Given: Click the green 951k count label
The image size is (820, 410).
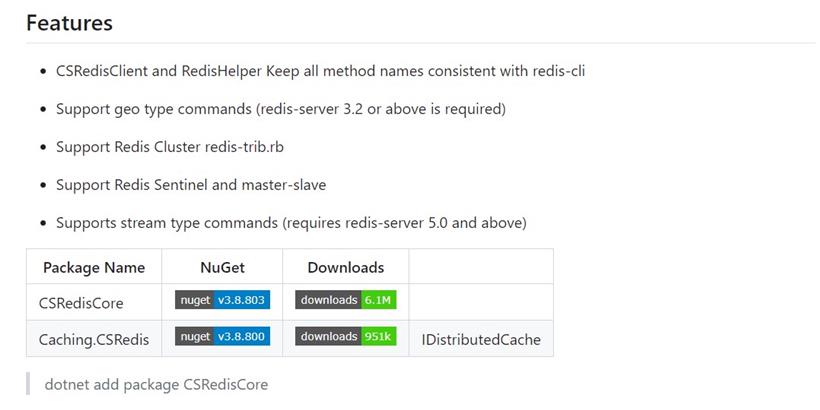Looking at the screenshot, I should click(379, 336).
